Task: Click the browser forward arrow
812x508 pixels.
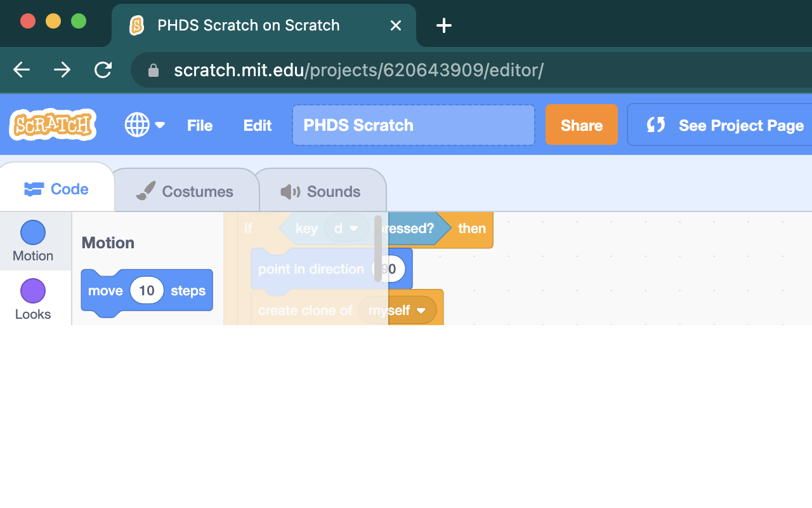Action: [x=62, y=70]
